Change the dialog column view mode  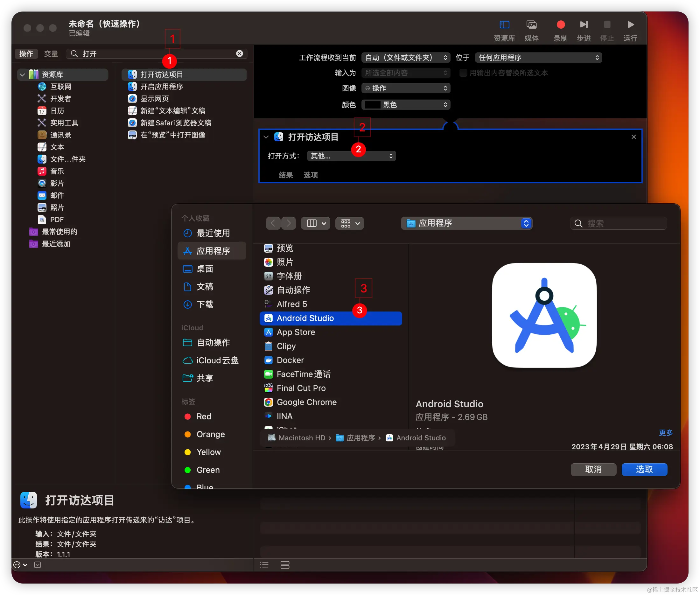click(x=316, y=223)
